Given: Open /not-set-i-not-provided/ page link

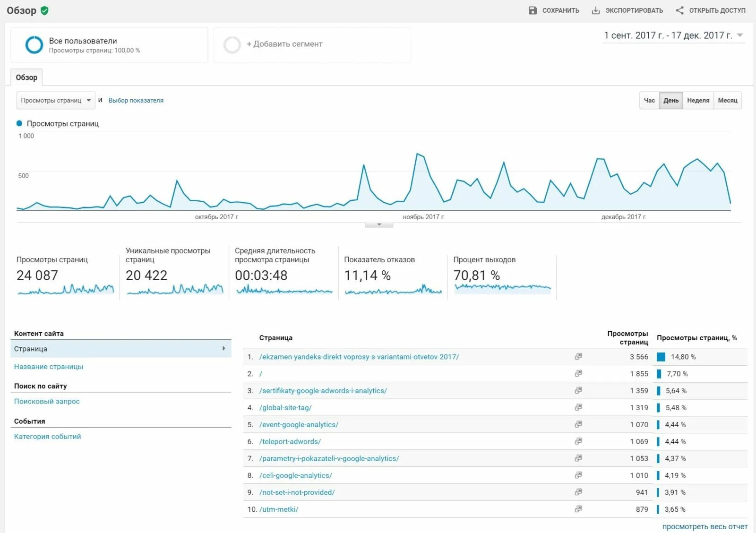Looking at the screenshot, I should [297, 492].
